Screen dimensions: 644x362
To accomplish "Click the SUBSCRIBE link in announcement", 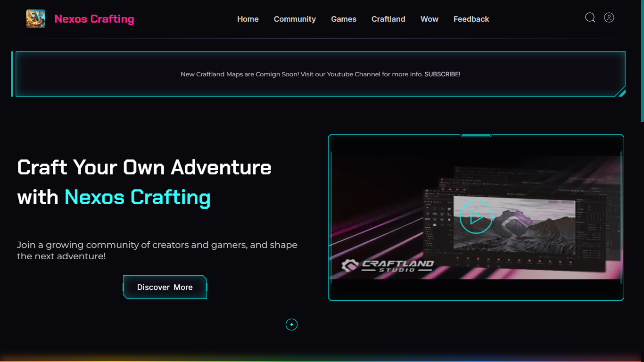I will pos(442,74).
